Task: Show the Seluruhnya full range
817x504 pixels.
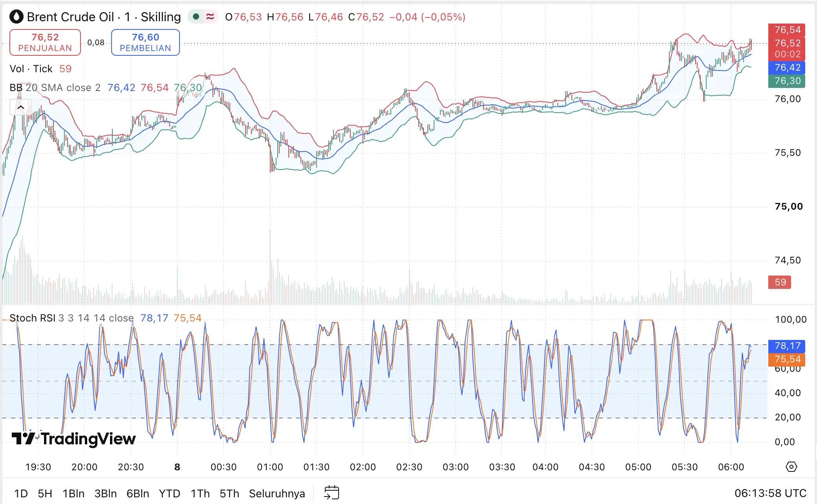Action: 277,493
